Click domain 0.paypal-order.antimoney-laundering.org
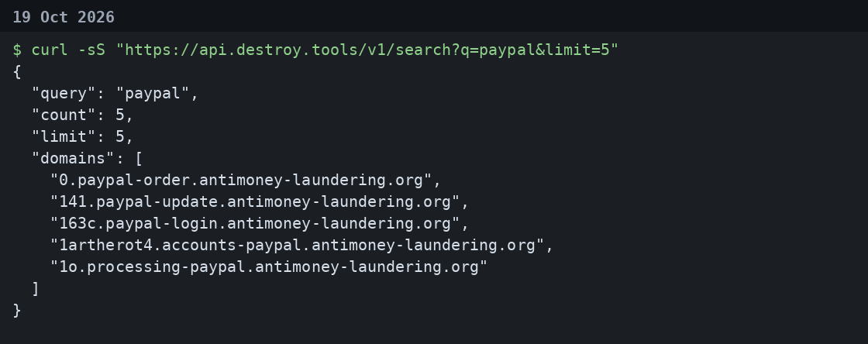 pos(246,181)
